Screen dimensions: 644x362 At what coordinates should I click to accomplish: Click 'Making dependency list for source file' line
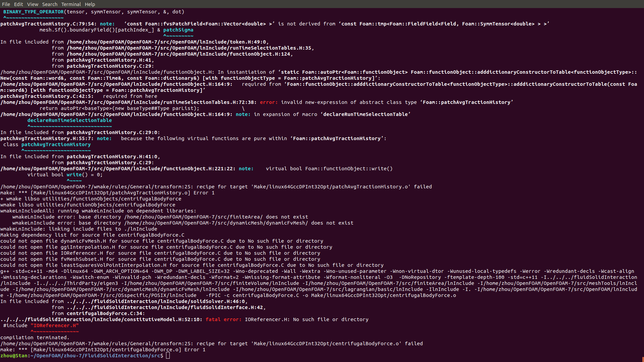(x=92, y=235)
